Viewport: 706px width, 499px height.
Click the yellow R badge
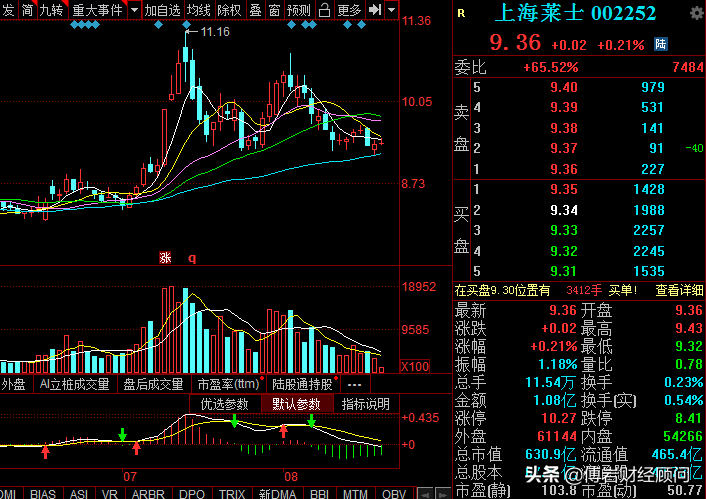461,14
